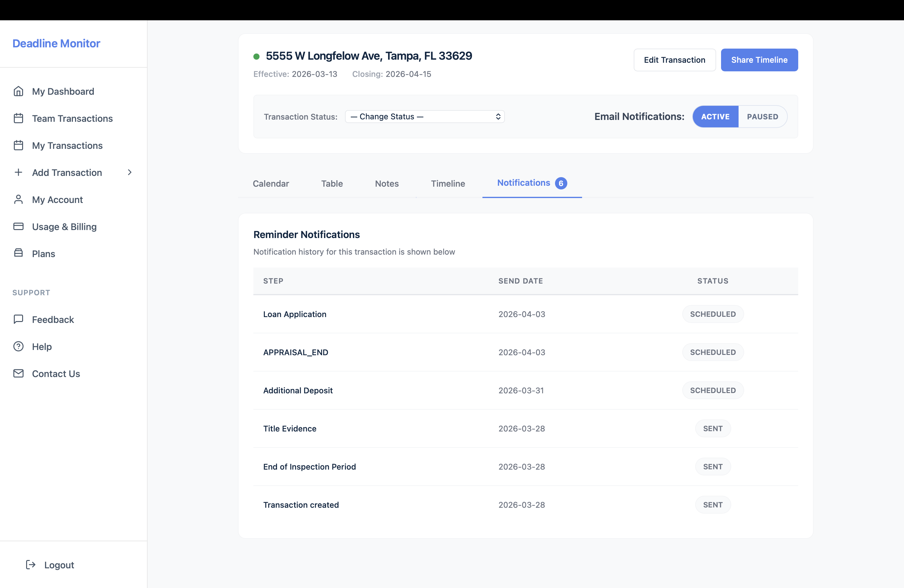Click the Help question mark icon
The height and width of the screenshot is (588, 904).
point(18,346)
